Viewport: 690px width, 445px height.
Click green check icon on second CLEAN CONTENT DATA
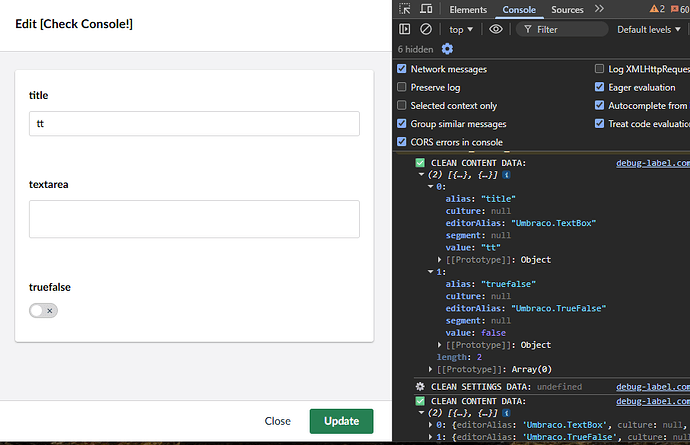[x=420, y=401]
